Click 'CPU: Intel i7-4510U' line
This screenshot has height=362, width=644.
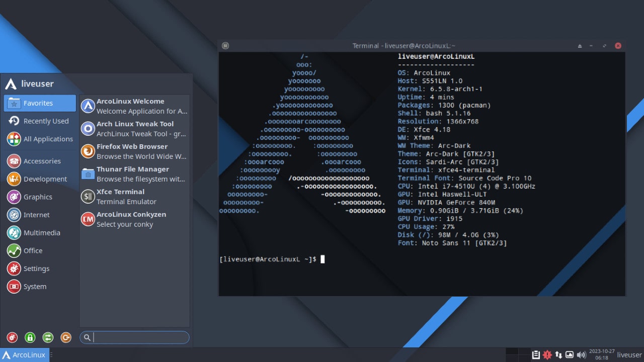tap(466, 186)
